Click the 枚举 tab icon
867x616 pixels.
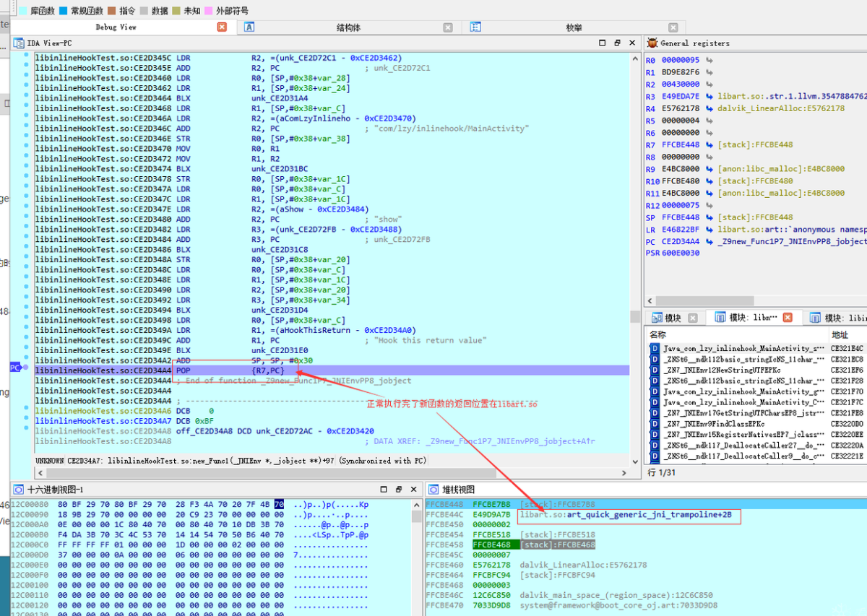tap(475, 27)
